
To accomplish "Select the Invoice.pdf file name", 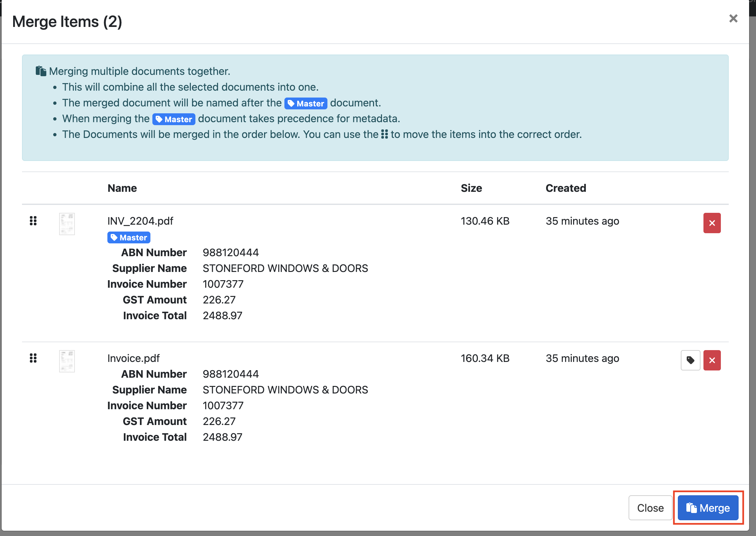I will [x=133, y=358].
